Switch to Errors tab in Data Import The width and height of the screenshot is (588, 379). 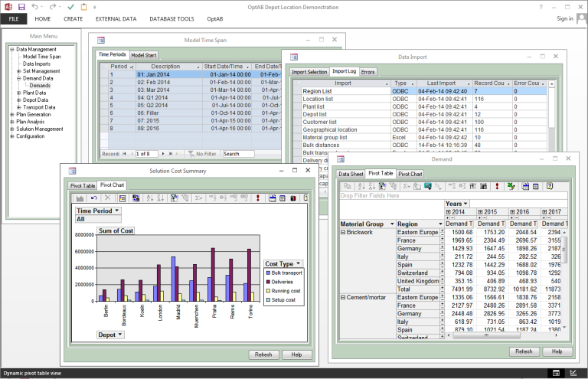(367, 72)
